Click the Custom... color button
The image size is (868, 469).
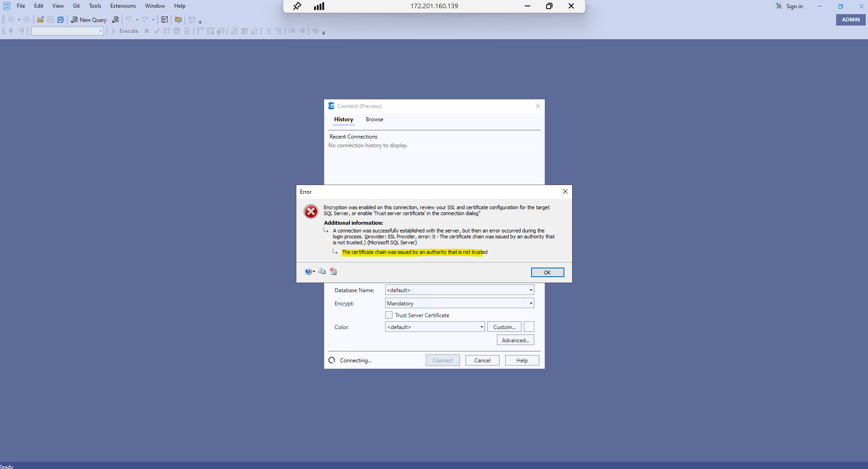pos(504,327)
